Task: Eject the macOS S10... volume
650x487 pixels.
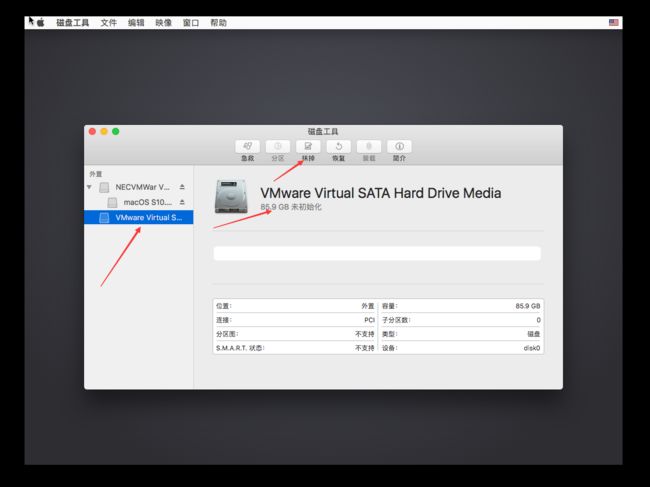Action: click(182, 202)
